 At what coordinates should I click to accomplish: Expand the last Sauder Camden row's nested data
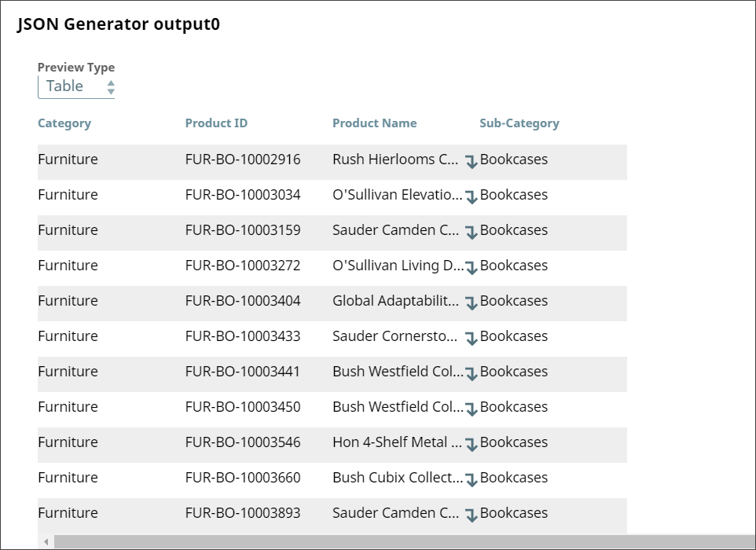click(x=472, y=513)
